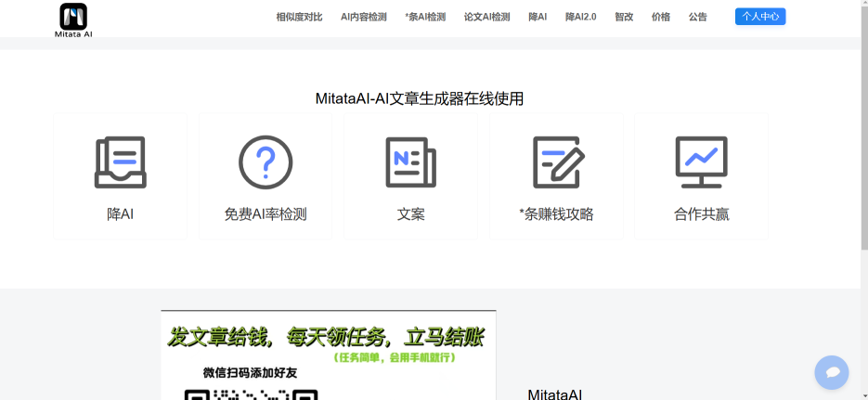The height and width of the screenshot is (400, 868).
Task: Open the 价格 pricing page
Action: coord(661,17)
